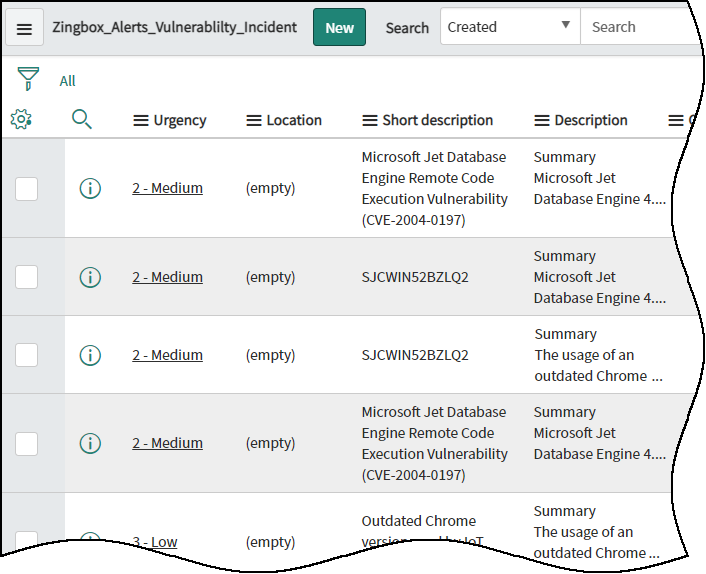Click into the Search text field
706x574 pixels.
click(x=640, y=27)
